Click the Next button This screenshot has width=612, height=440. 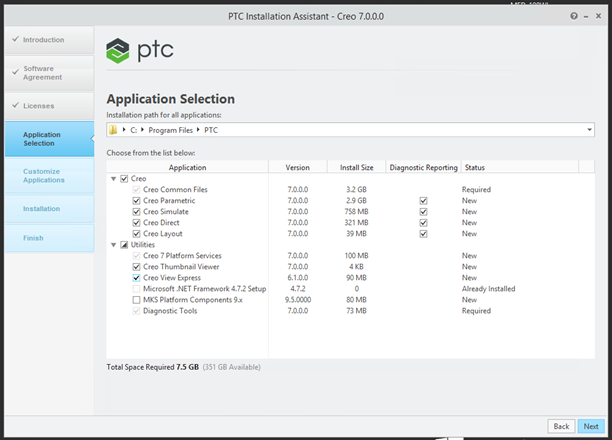[591, 426]
